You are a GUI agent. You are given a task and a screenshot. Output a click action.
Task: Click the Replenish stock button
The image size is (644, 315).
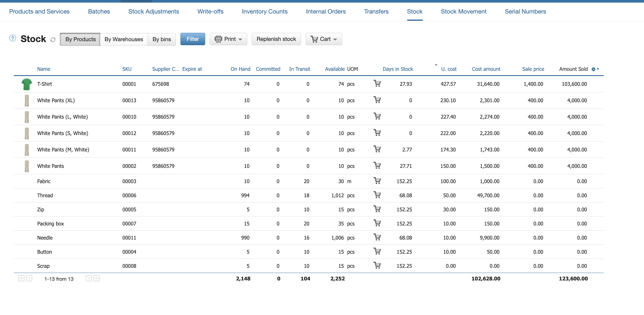pos(276,39)
